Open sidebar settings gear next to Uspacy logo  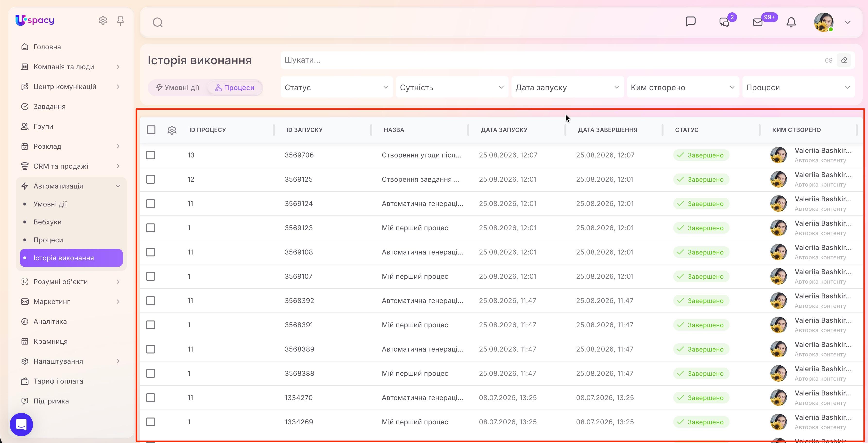tap(103, 21)
